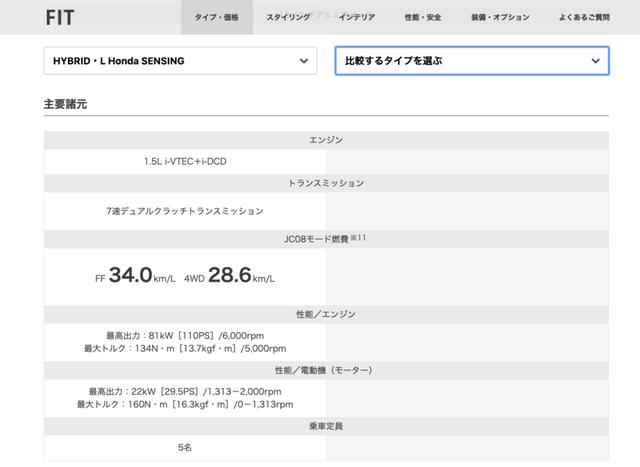This screenshot has height=467, width=640.
Task: Open the 比較するタイプを選ぶ comparison dropdown
Action: 471,62
